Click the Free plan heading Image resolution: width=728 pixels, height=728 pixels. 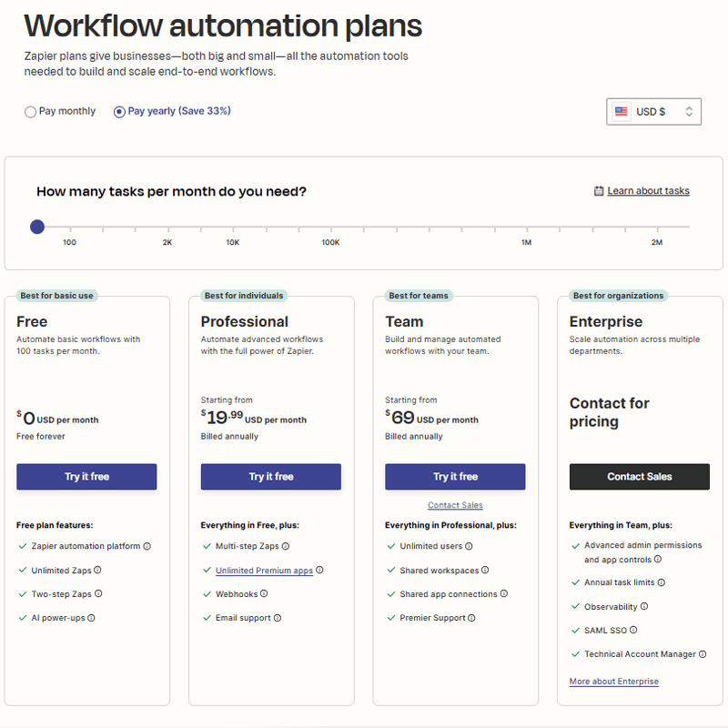click(x=32, y=321)
